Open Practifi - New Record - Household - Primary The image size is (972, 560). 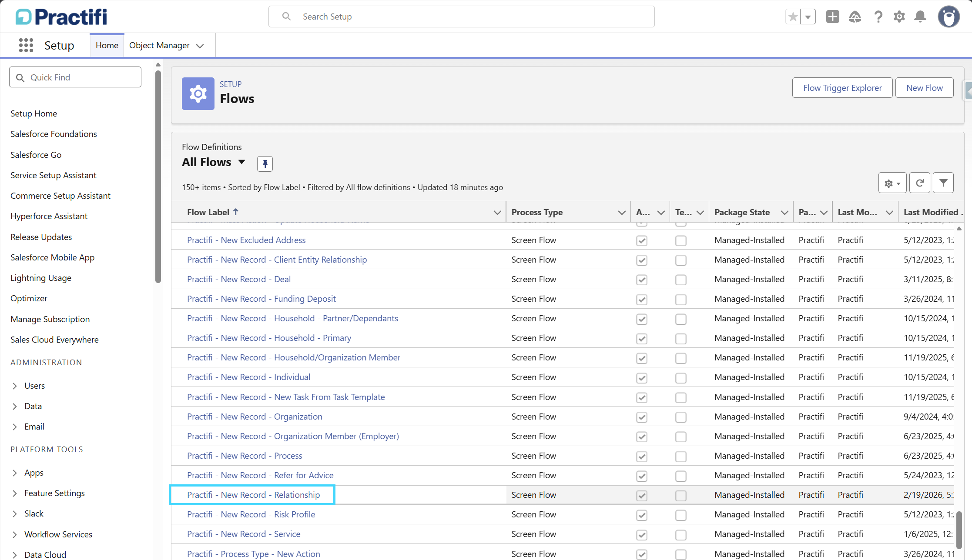coord(269,338)
